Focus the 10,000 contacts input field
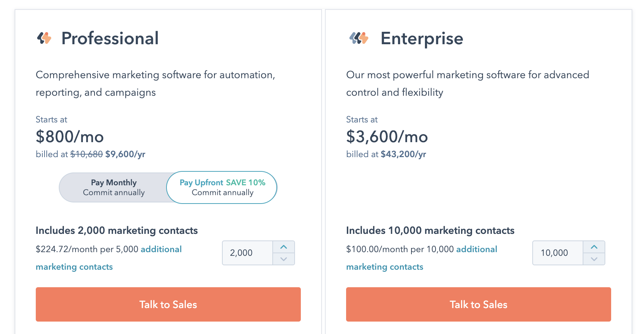The width and height of the screenshot is (644, 334). point(558,253)
